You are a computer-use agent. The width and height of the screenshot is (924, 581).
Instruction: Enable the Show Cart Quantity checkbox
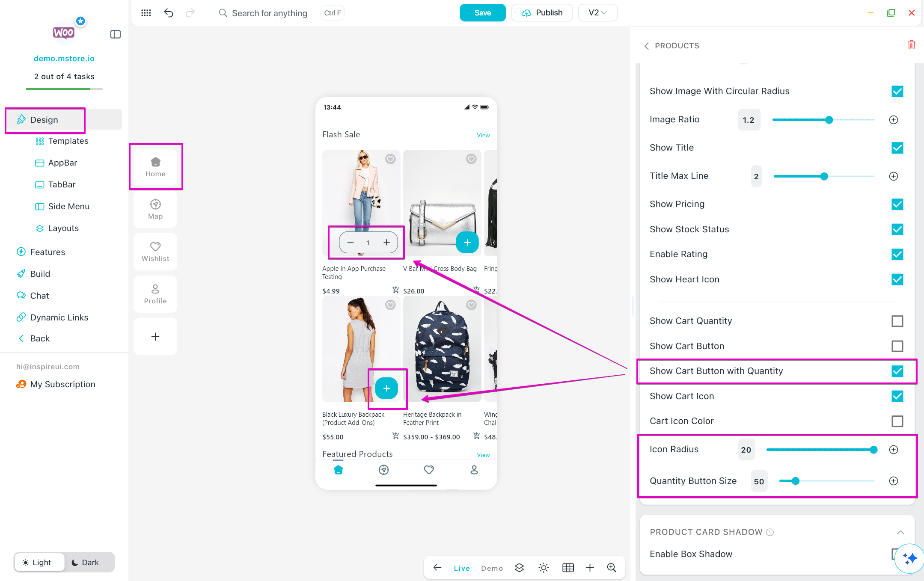coord(897,321)
